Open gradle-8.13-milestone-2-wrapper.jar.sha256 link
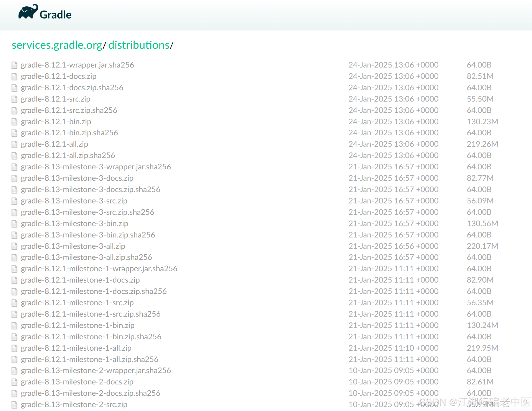This screenshot has height=411, width=532. pos(96,371)
